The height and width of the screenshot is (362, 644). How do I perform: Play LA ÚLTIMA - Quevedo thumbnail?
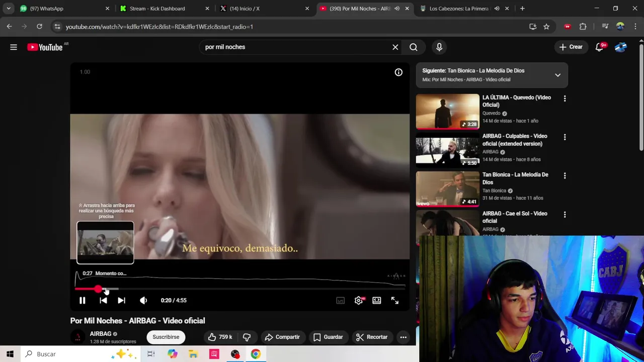pos(448,111)
